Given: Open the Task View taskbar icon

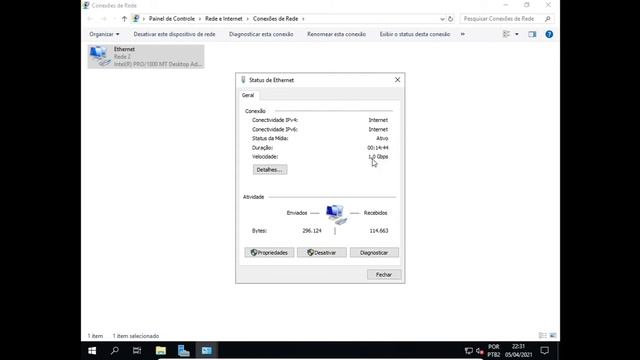Looking at the screenshot, I should [137, 351].
